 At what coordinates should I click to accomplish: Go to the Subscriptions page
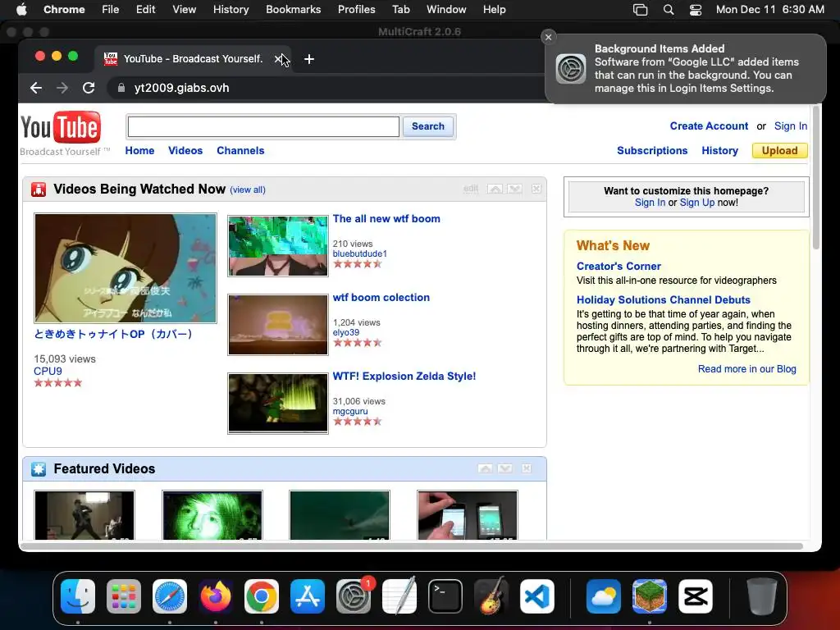click(652, 151)
